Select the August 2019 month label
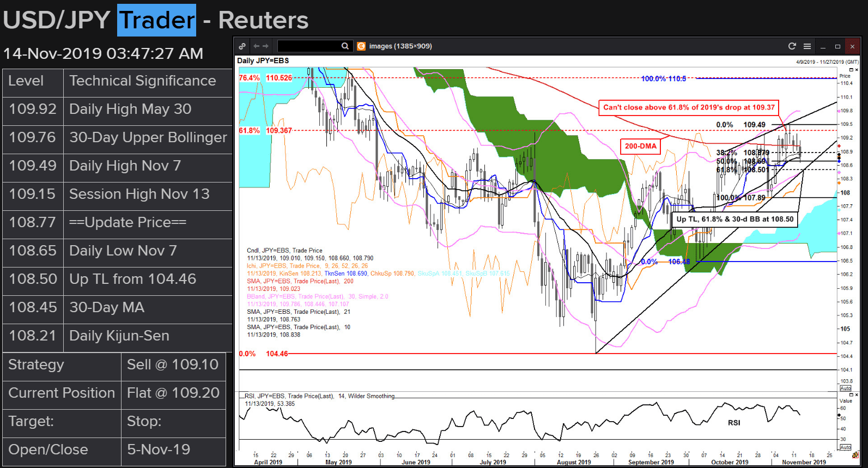The image size is (868, 468). point(574,462)
